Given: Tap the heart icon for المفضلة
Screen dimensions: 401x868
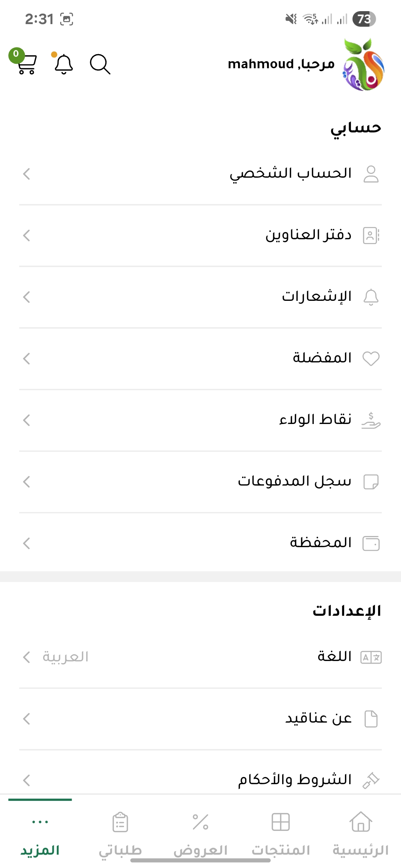Looking at the screenshot, I should (371, 358).
